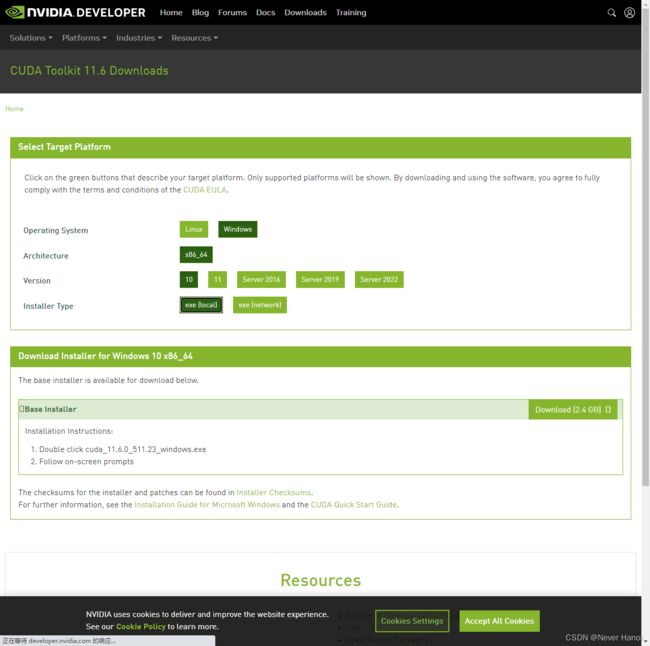Click the developer.nvidia.com status bar text
Image resolution: width=650 pixels, height=646 pixels.
point(59,641)
